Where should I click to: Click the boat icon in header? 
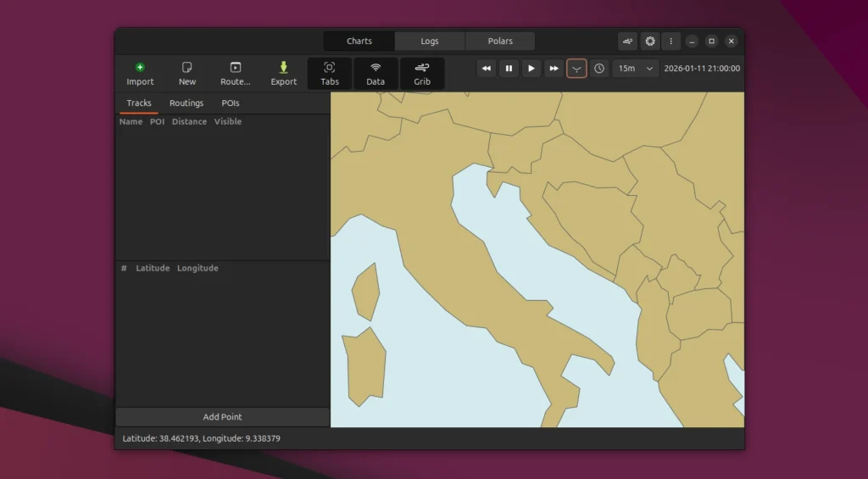point(627,41)
